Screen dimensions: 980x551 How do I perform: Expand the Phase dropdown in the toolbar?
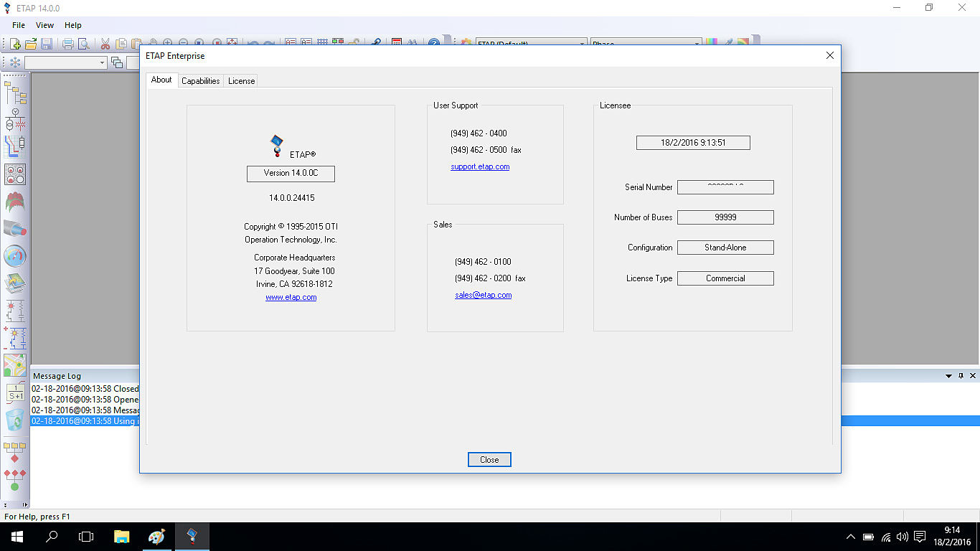(x=697, y=44)
